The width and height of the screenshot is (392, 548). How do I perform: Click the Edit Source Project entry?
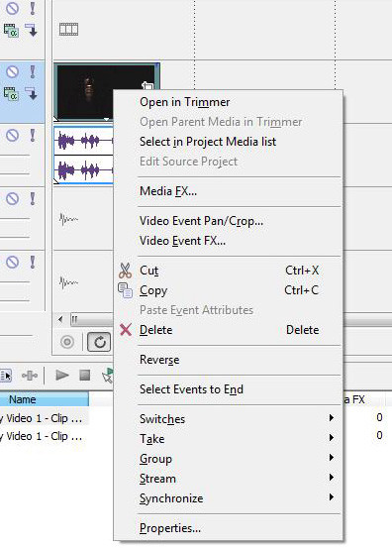click(229, 162)
